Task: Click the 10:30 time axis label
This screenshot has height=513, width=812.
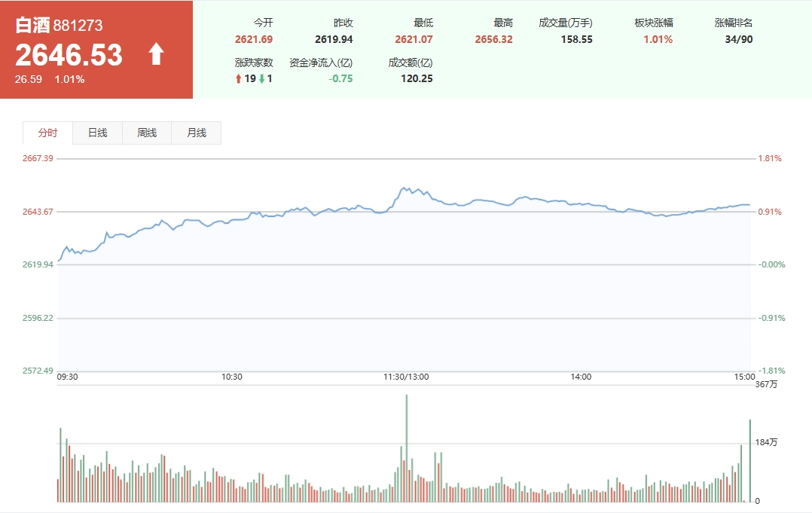Action: point(232,377)
